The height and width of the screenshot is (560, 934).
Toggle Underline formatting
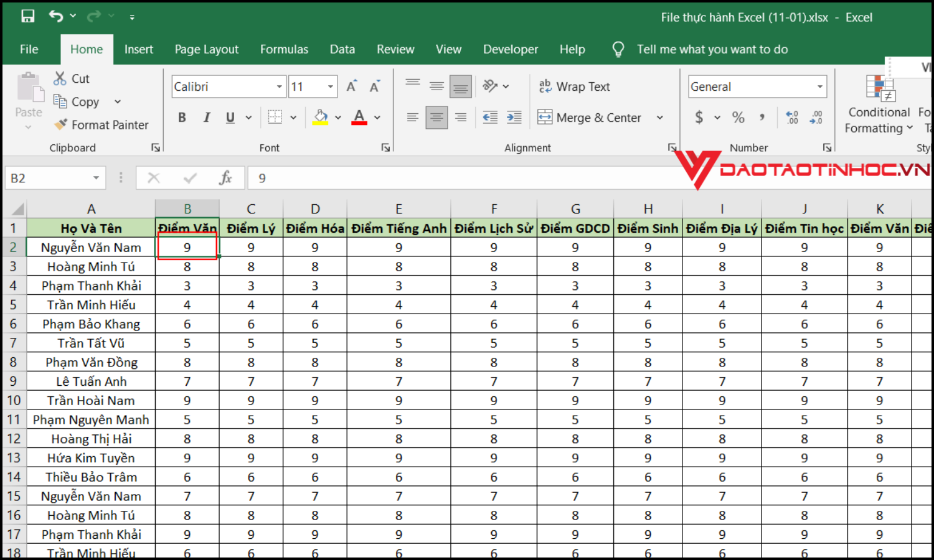coord(230,117)
